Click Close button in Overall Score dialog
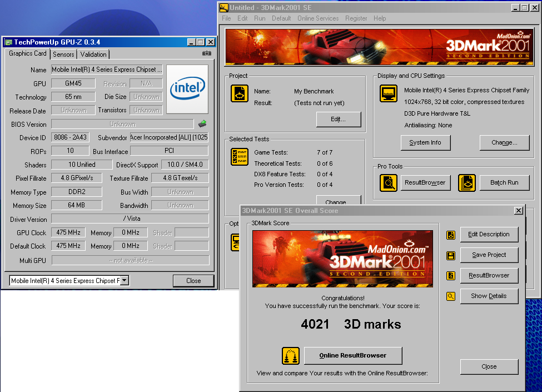This screenshot has width=542, height=392. tap(489, 367)
